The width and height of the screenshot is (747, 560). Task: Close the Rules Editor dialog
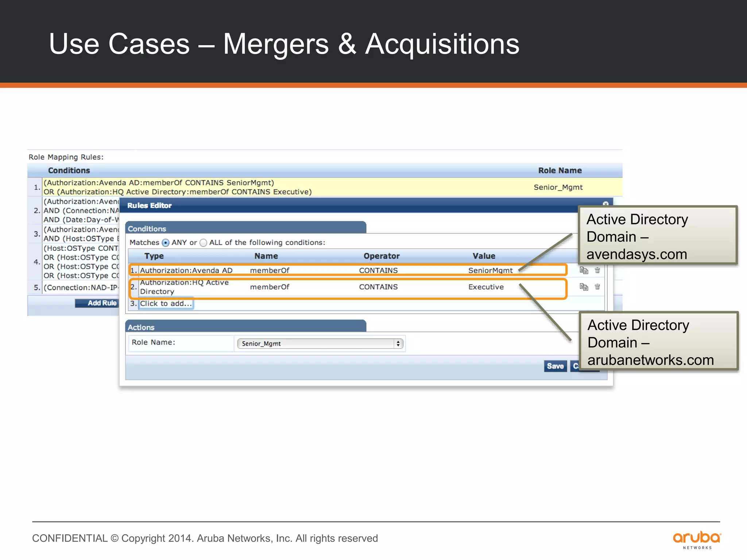(605, 204)
